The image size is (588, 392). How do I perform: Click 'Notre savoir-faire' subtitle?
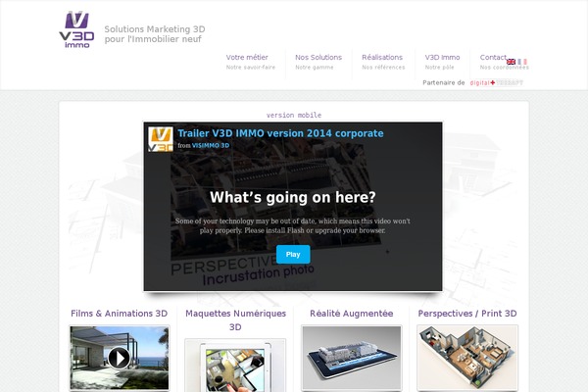(251, 68)
